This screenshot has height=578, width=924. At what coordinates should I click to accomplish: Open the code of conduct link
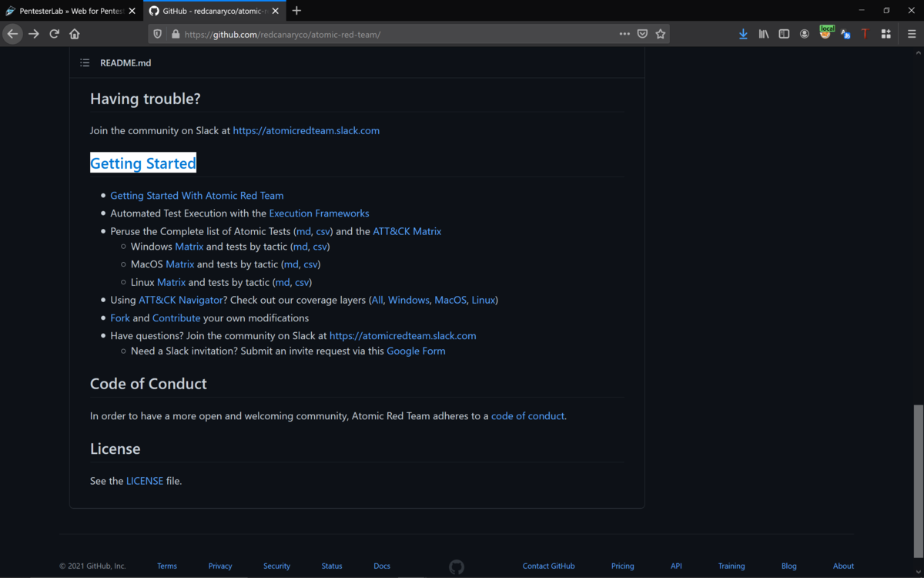[x=527, y=416]
